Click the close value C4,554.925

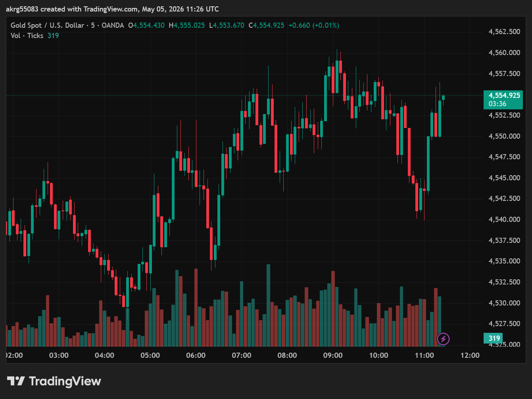(266, 25)
